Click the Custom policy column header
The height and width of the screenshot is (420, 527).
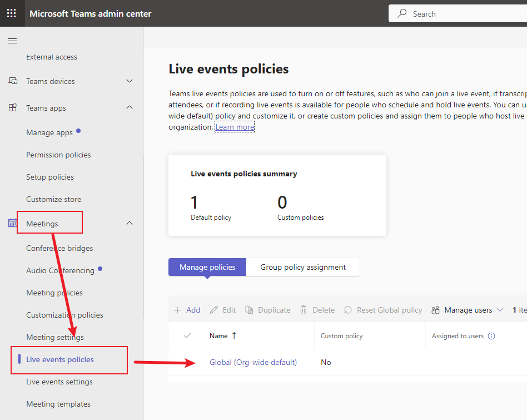point(341,336)
